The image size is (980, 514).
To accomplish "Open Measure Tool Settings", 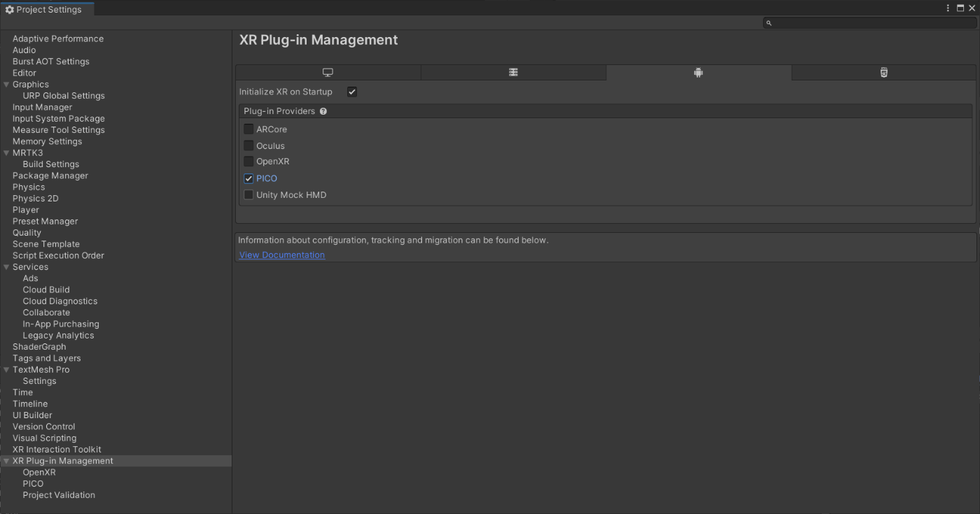I will (x=59, y=130).
